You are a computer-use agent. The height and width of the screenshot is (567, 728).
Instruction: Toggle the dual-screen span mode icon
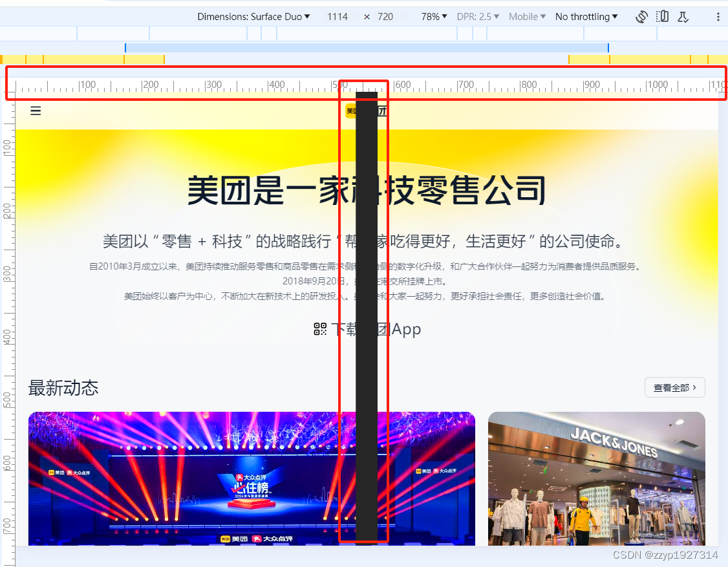point(662,17)
